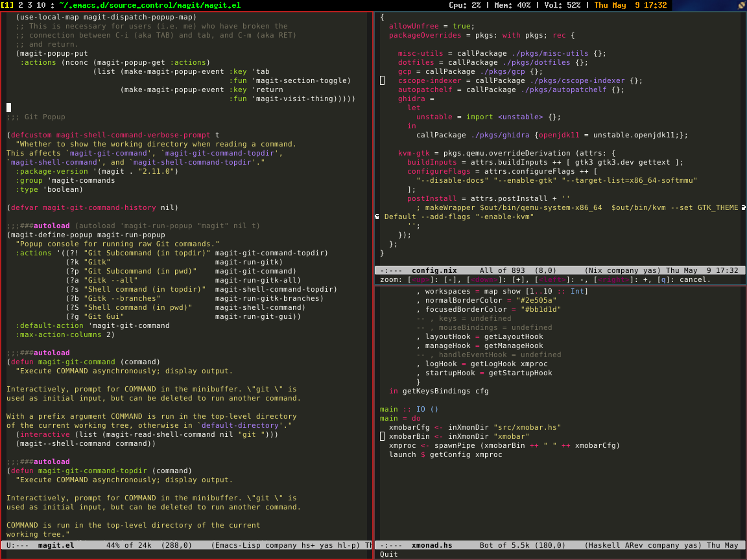Switch to workspace 3 in xmobar

(30, 5)
